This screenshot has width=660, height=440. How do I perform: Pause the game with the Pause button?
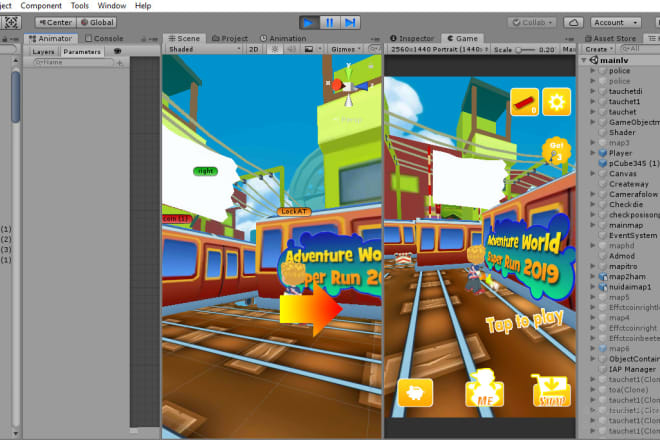click(x=330, y=22)
